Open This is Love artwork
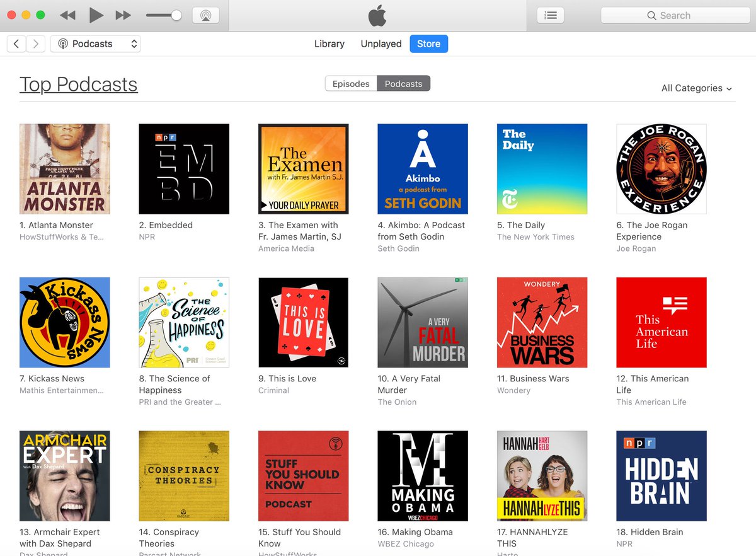 304,323
